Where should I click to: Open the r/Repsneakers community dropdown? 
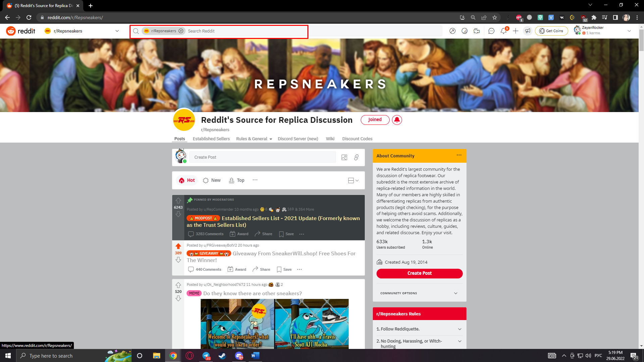(82, 31)
